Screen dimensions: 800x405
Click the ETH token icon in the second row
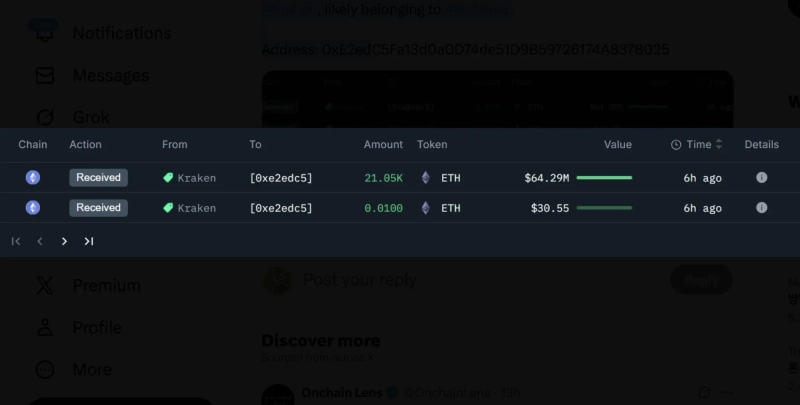pyautogui.click(x=426, y=208)
